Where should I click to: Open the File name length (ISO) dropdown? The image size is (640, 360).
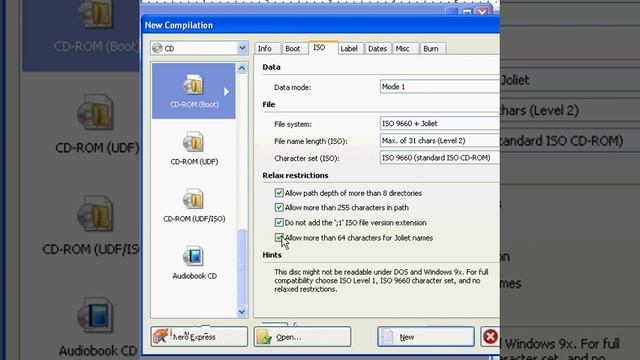tap(440, 140)
